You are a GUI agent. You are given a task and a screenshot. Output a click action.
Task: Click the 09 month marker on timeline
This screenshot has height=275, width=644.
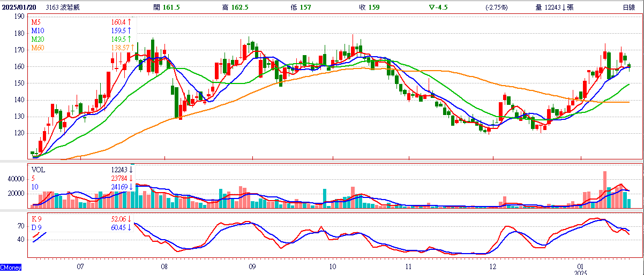click(x=252, y=266)
